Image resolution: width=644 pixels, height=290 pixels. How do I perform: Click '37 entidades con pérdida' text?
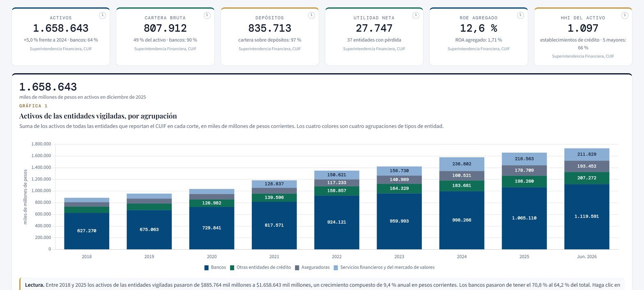pos(374,40)
